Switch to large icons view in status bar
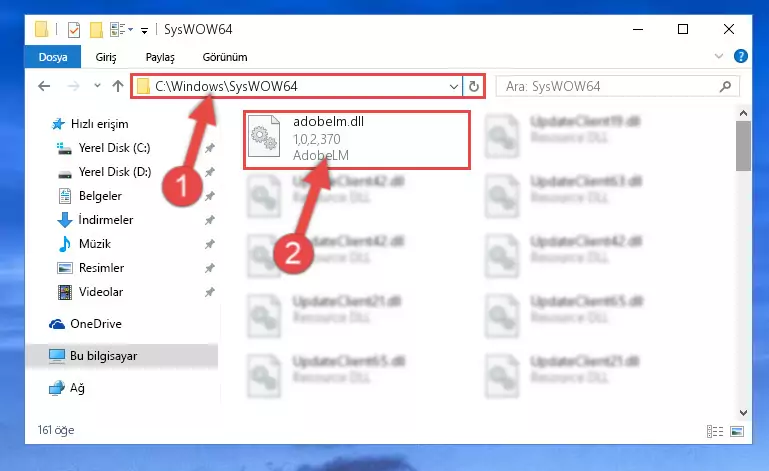This screenshot has width=769, height=471. point(737,431)
